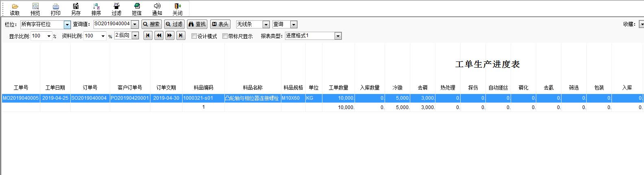Click the 磷化 column header
The height and width of the screenshot is (175, 644).
point(523,87)
